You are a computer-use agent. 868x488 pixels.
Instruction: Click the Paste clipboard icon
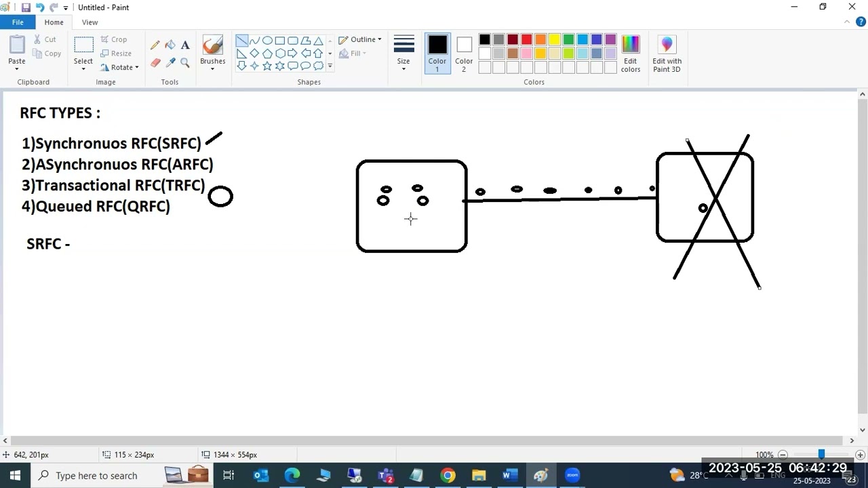[17, 45]
